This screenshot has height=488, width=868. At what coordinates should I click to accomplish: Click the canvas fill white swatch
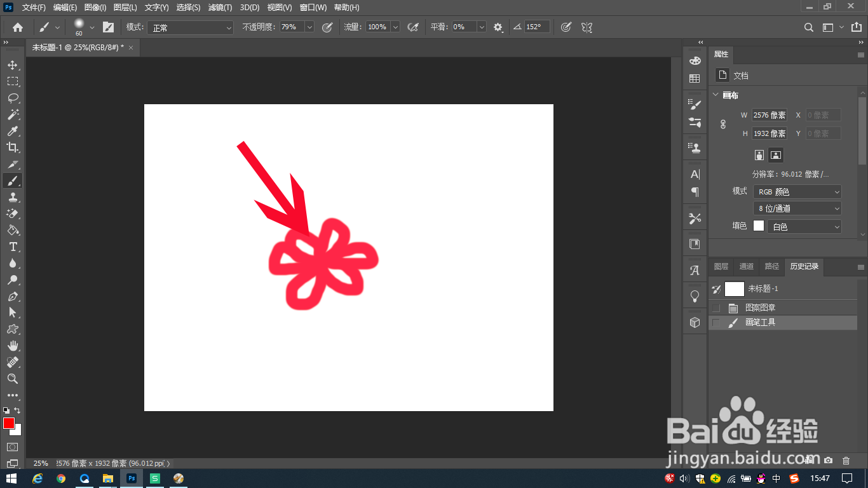pyautogui.click(x=759, y=226)
